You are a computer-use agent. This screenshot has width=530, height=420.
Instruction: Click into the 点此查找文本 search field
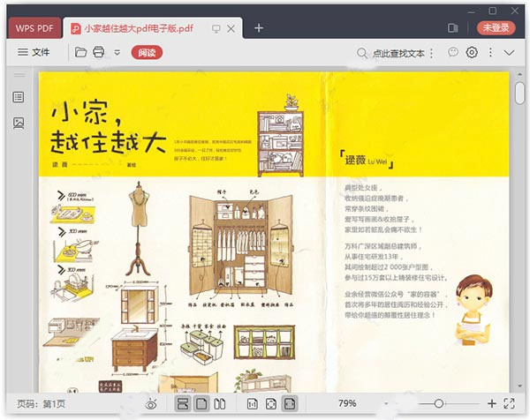pos(398,53)
